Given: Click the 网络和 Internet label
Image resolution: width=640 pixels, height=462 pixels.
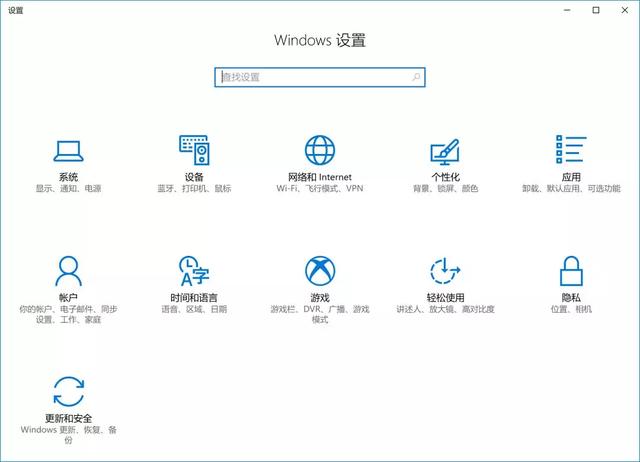Looking at the screenshot, I should pyautogui.click(x=320, y=177).
